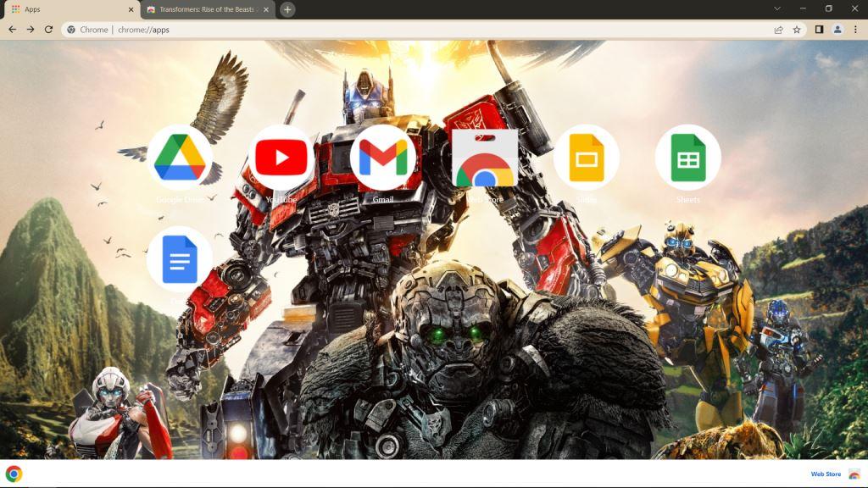868x488 pixels.
Task: View site information Chrome icon
Action: (71, 30)
